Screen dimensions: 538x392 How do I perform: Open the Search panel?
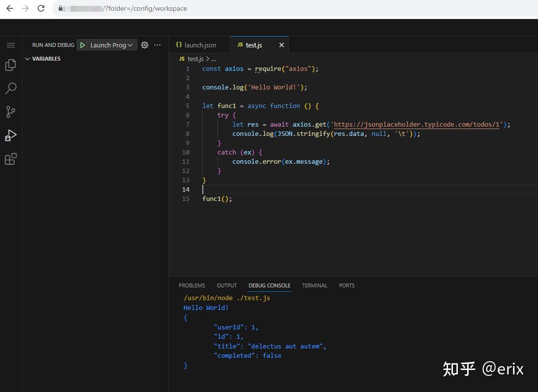[11, 88]
